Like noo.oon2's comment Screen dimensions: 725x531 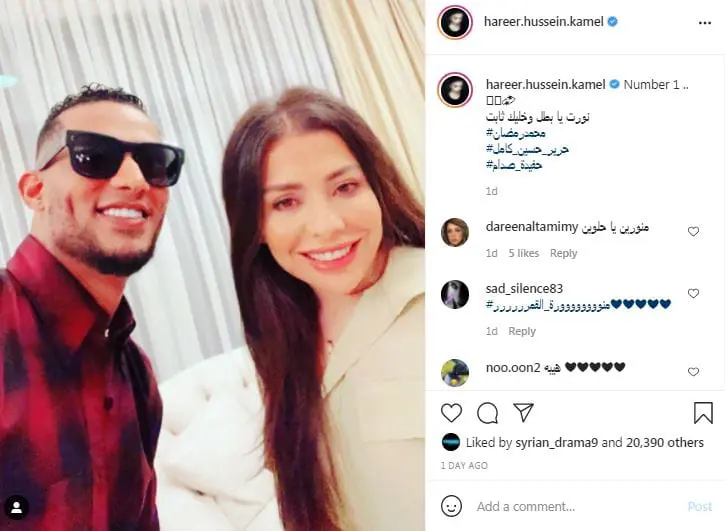click(x=693, y=371)
